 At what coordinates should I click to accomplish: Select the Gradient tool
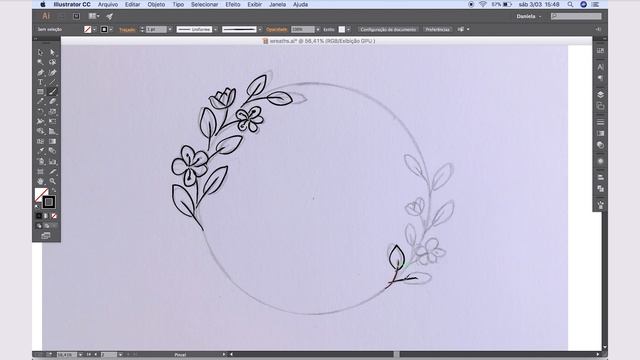[x=52, y=141]
